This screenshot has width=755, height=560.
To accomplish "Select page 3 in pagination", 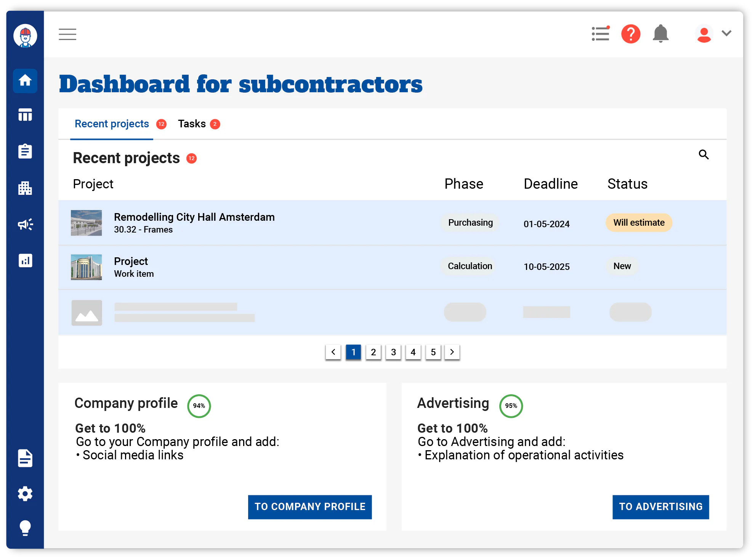I will point(393,352).
